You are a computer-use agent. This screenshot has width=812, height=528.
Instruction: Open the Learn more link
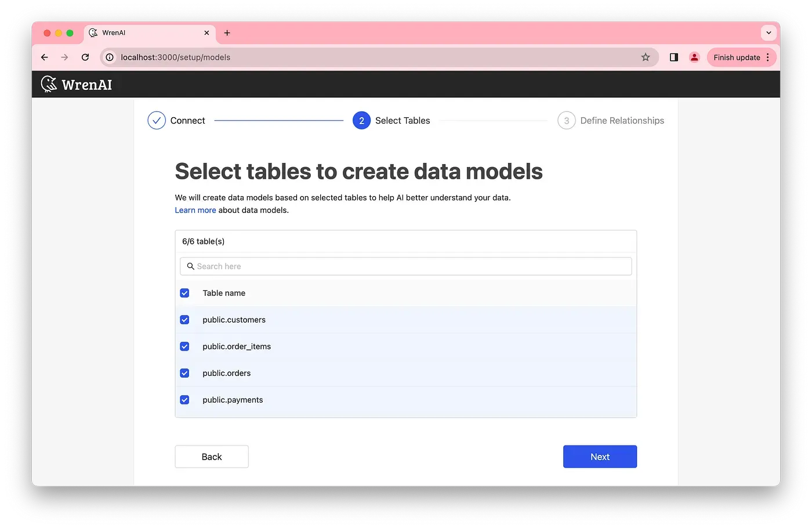coord(195,210)
